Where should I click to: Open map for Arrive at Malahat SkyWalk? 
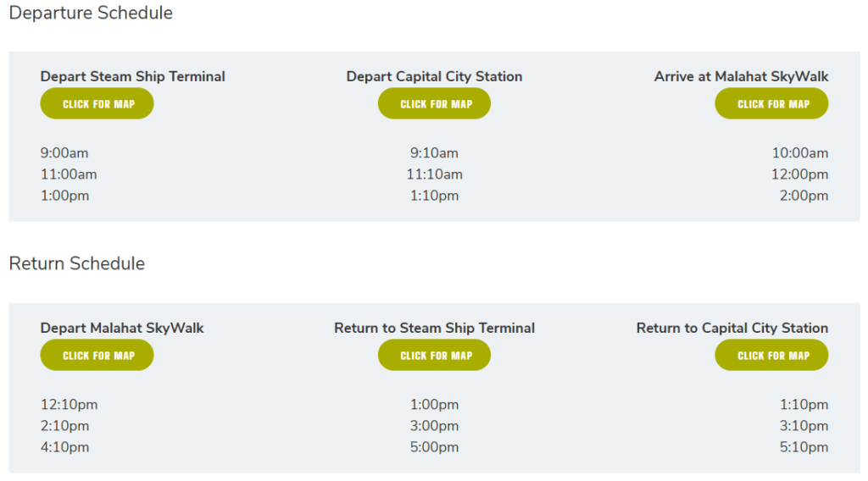pos(771,103)
